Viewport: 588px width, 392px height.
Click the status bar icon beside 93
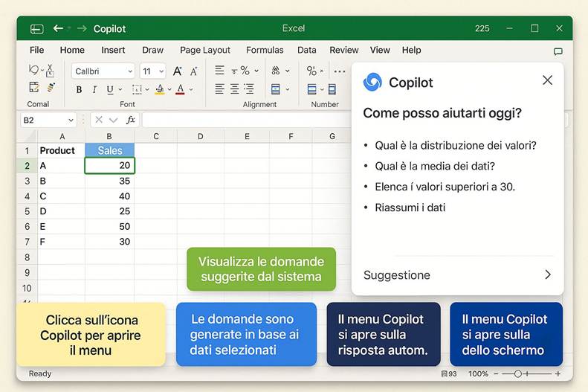[444, 373]
